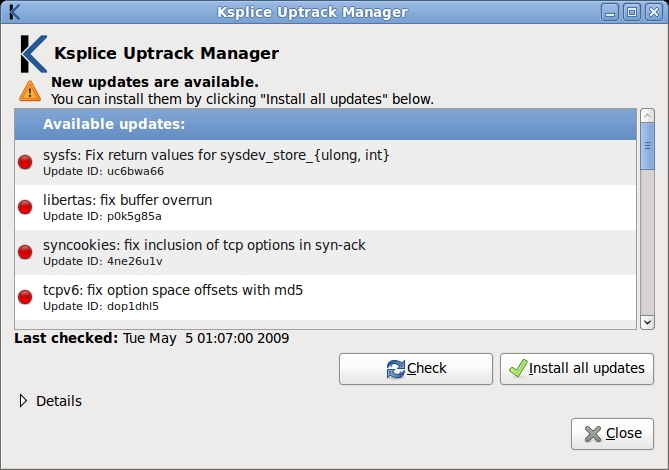Expand the Details disclosure triangle
The height and width of the screenshot is (470, 669).
24,401
